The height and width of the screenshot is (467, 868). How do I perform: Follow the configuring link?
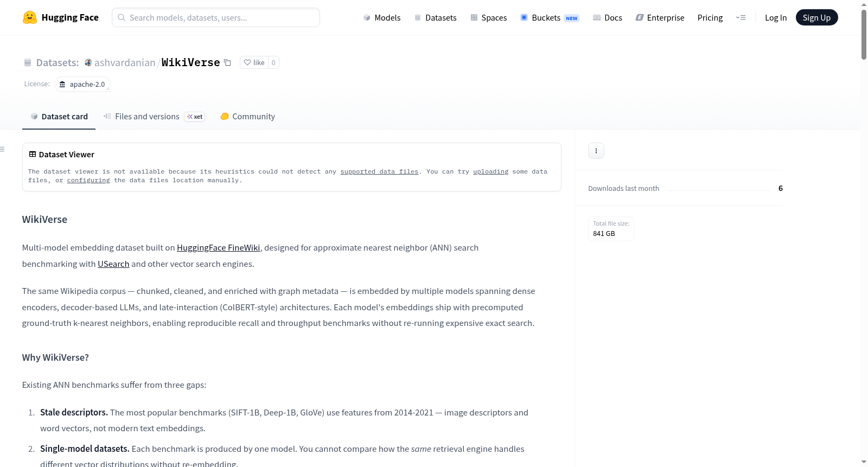click(88, 180)
